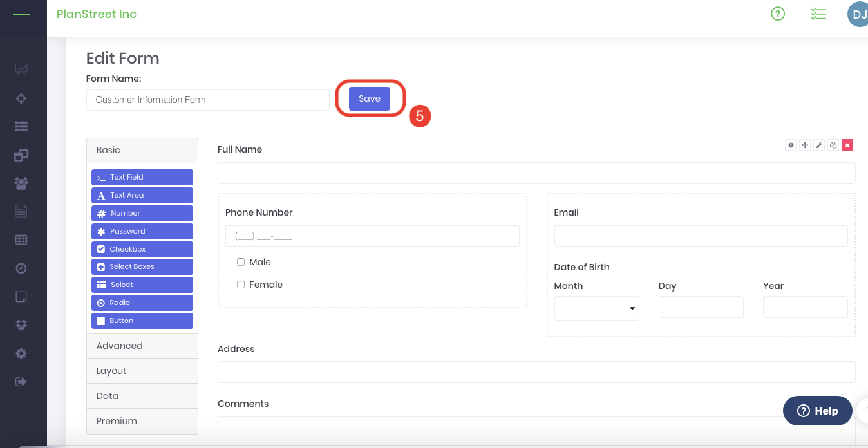Open the checklist icon in the header
868x448 pixels.
tap(818, 14)
